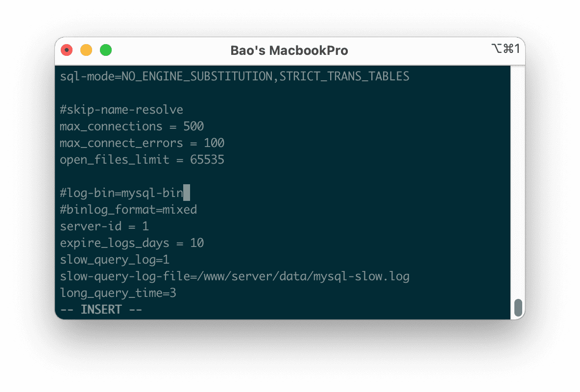Viewport: 580px width, 392px height.
Task: Place cursor on #binlog_format=mixed line
Action: pyautogui.click(x=128, y=210)
